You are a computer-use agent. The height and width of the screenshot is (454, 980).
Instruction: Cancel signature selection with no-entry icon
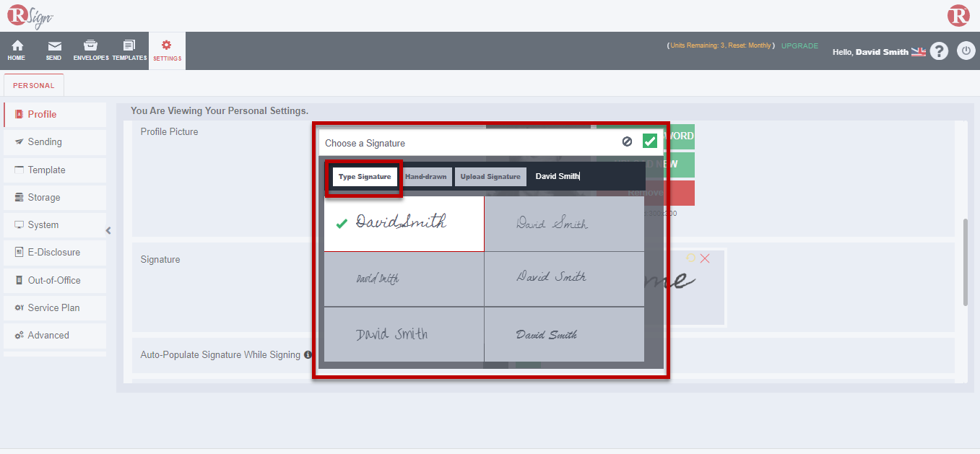626,141
